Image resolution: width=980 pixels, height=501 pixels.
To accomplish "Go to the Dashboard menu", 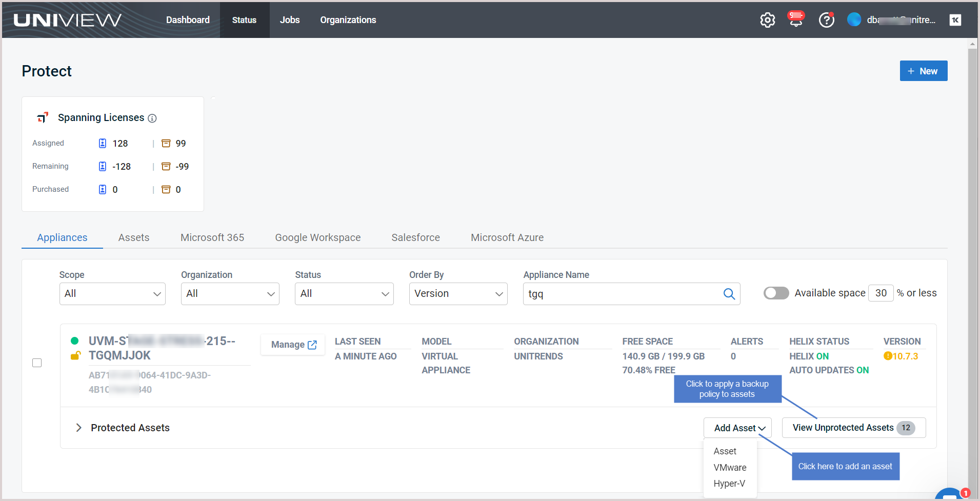I will coord(188,20).
